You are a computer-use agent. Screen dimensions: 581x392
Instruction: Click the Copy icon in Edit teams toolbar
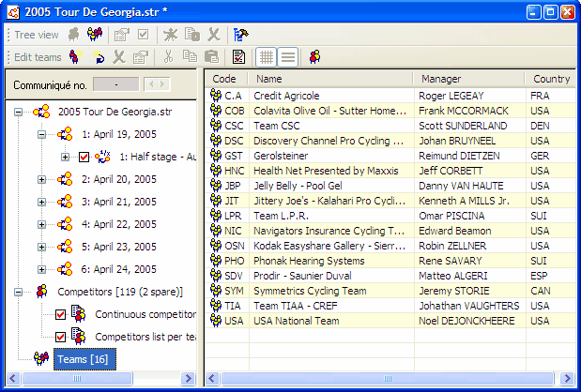click(190, 56)
